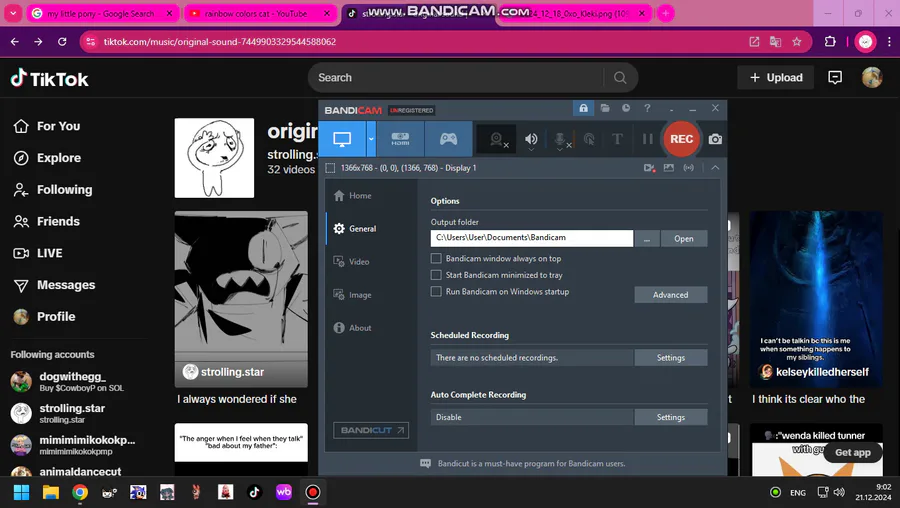Screen dimensions: 900x508
Task: Click the sound cover art thumbnail
Action: click(214, 158)
